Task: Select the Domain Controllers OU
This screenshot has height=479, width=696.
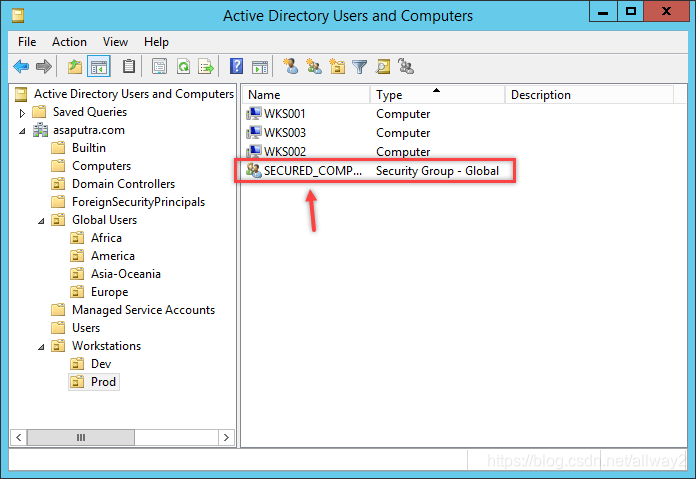Action: point(123,184)
